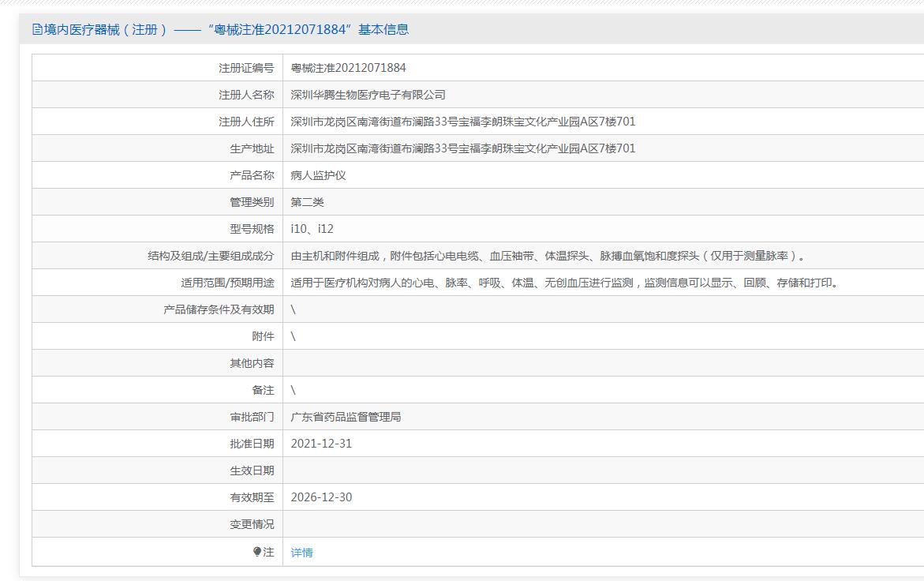
Task: Click the 产品储存条件及有效期 label
Action: click(219, 309)
